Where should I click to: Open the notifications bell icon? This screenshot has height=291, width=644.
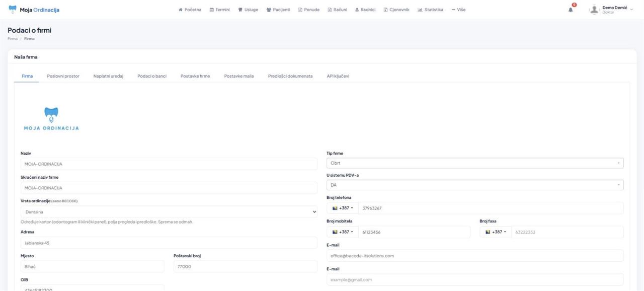tap(571, 10)
